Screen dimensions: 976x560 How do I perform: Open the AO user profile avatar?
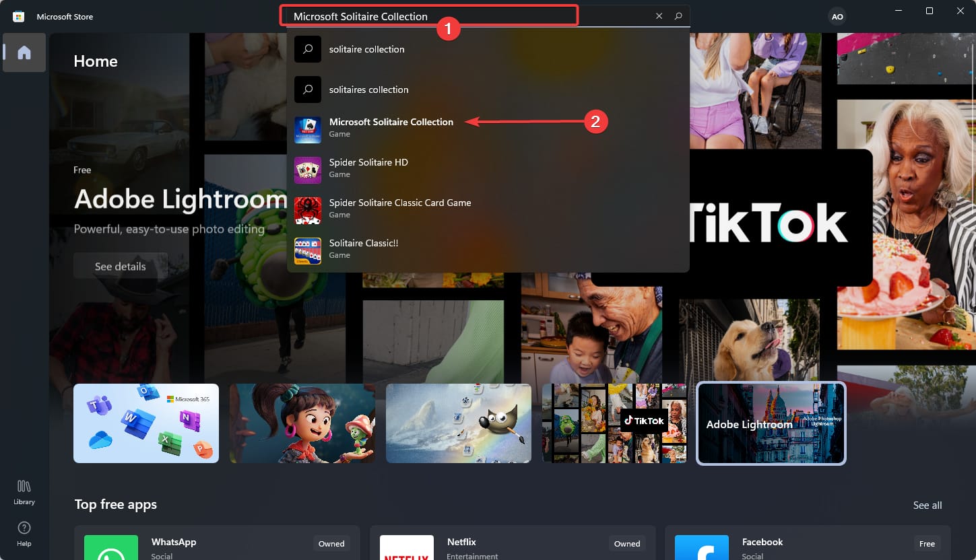[837, 17]
